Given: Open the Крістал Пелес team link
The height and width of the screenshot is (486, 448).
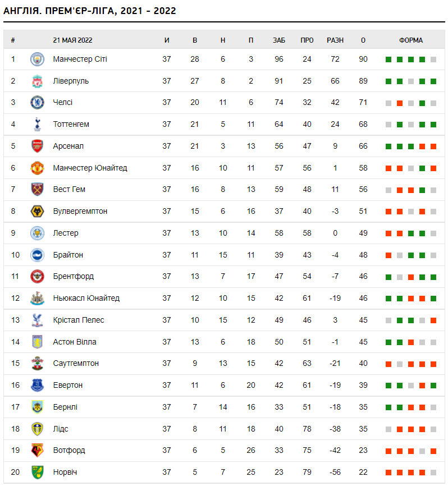Looking at the screenshot, I should [78, 320].
